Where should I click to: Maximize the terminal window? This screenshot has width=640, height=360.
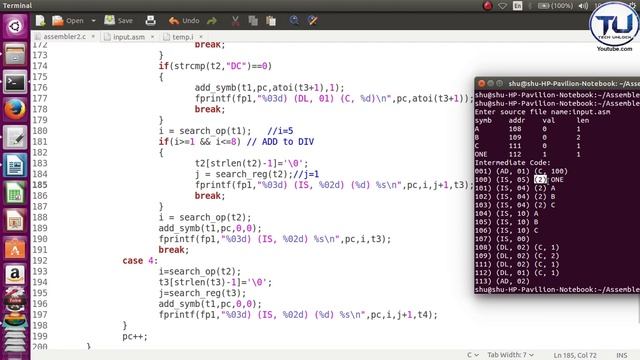(x=499, y=83)
